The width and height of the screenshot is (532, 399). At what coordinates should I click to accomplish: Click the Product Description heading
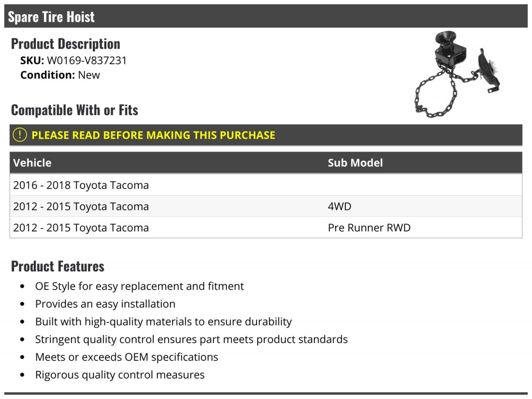66,44
